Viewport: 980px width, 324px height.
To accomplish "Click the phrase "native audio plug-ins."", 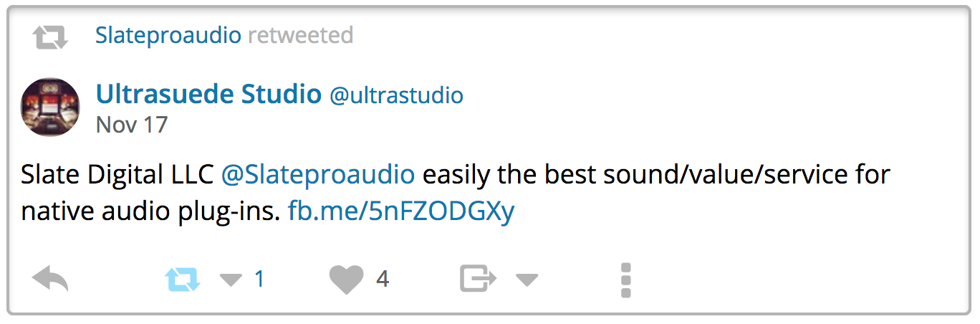I will 150,211.
